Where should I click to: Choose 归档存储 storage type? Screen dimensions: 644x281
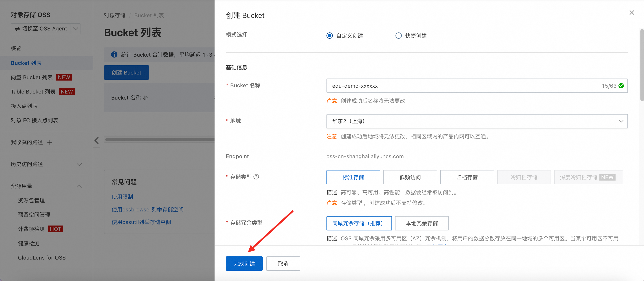tap(467, 177)
